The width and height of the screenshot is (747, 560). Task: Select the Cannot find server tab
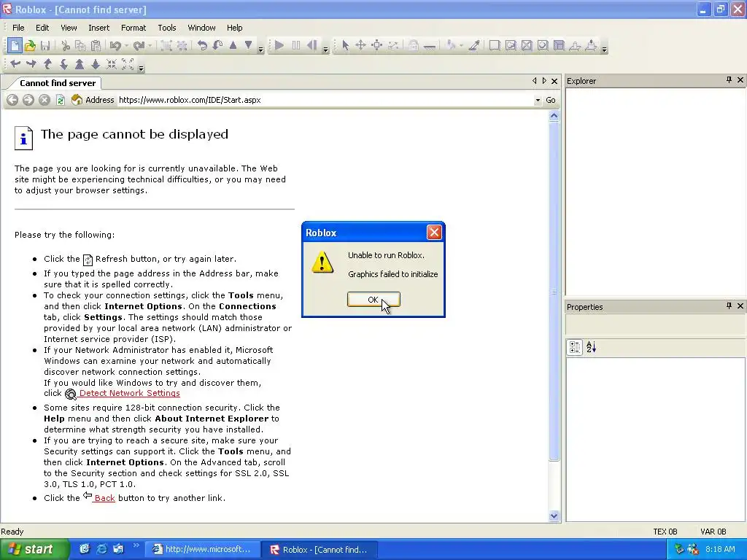pos(57,83)
